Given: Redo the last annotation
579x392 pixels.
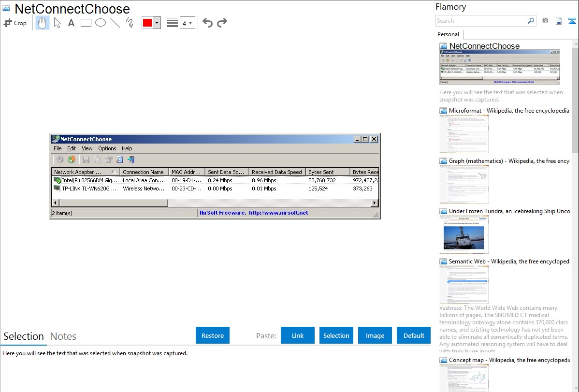Looking at the screenshot, I should point(222,23).
